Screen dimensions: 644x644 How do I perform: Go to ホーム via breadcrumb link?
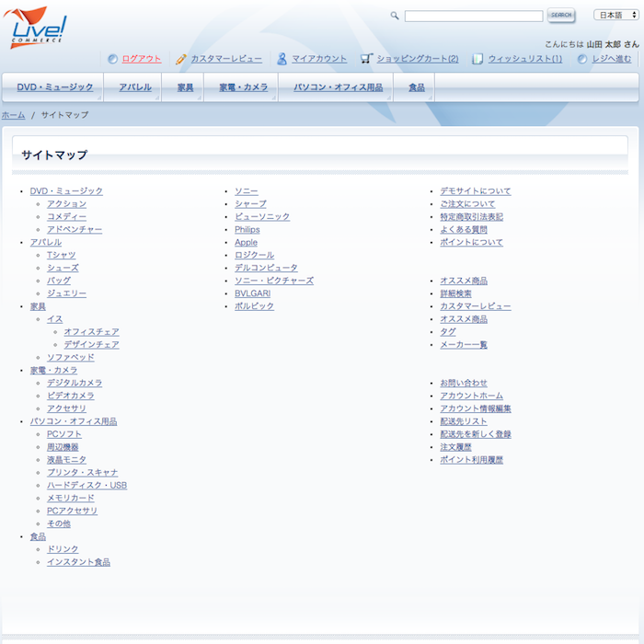point(13,115)
